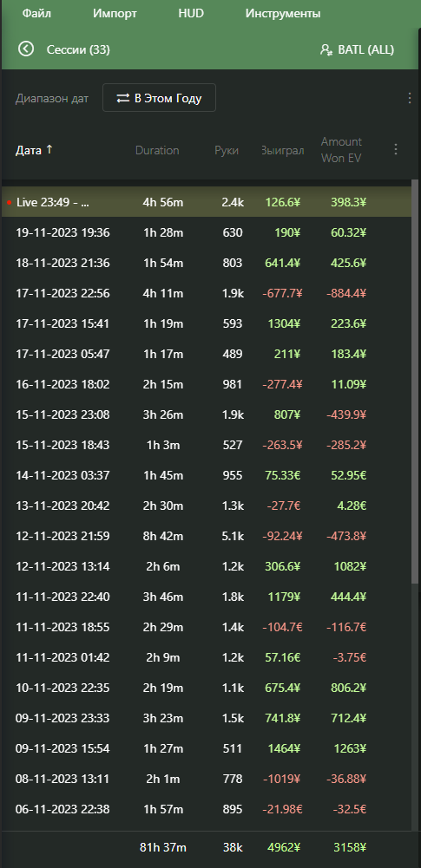Open the BATL (ALL) player selector
Image resolution: width=421 pixels, height=868 pixels.
point(357,49)
